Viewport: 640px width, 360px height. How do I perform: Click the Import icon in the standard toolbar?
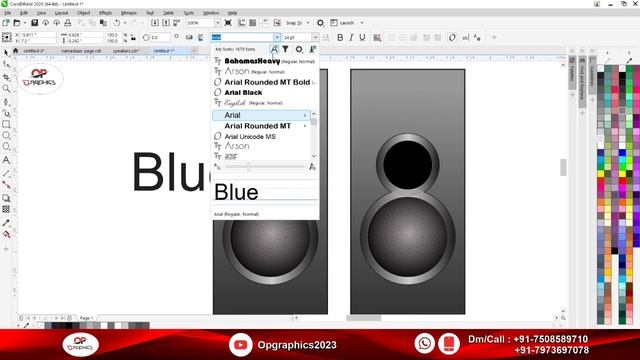(x=155, y=23)
